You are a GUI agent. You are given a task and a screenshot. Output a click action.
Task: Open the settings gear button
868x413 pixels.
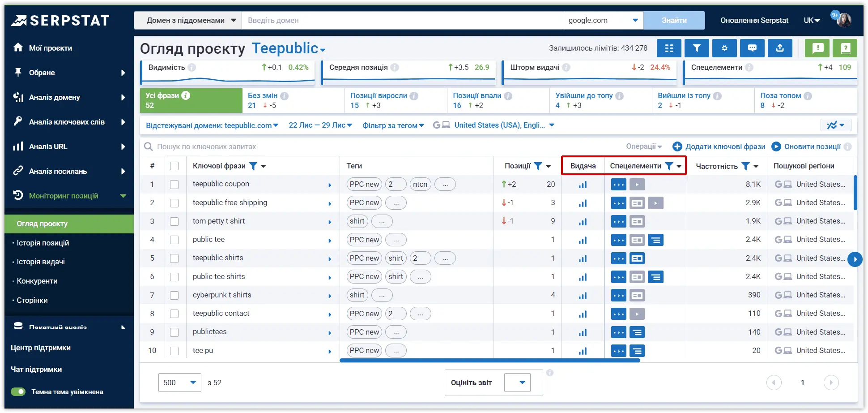[x=724, y=48]
